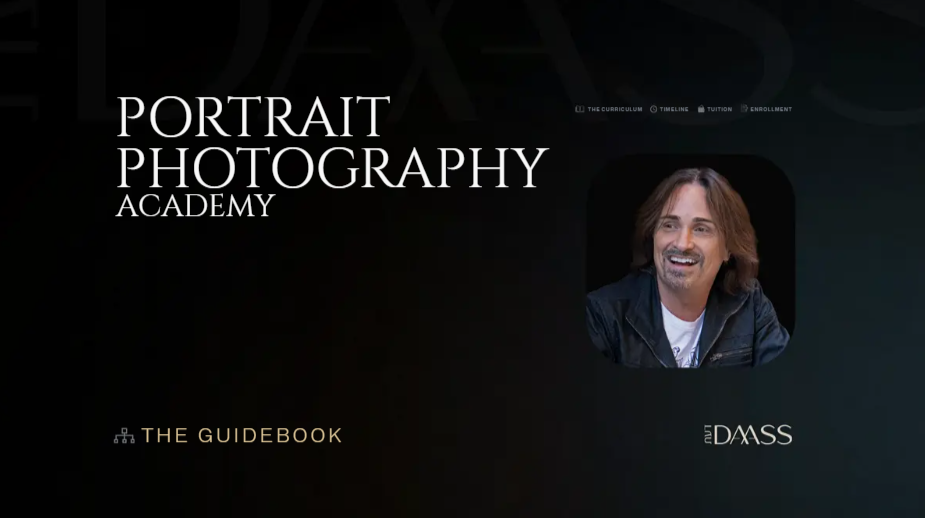Click the word PORTRAIT in the title
Image resolution: width=925 pixels, height=518 pixels.
pyautogui.click(x=253, y=118)
